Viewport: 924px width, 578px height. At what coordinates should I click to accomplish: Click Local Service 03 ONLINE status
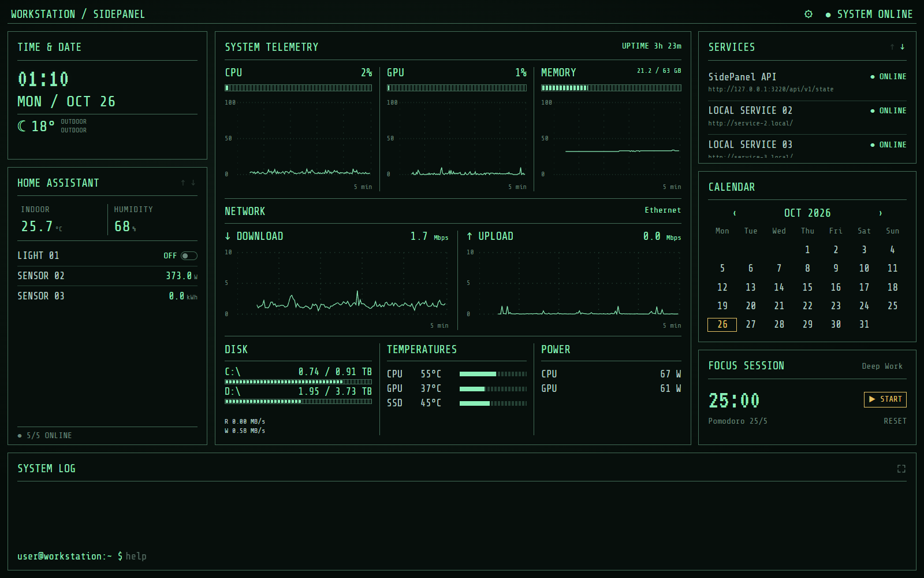(x=889, y=145)
